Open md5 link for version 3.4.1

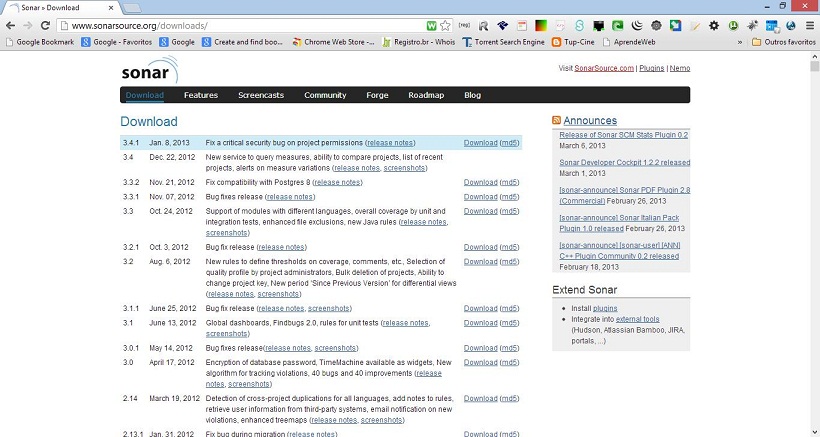point(509,143)
